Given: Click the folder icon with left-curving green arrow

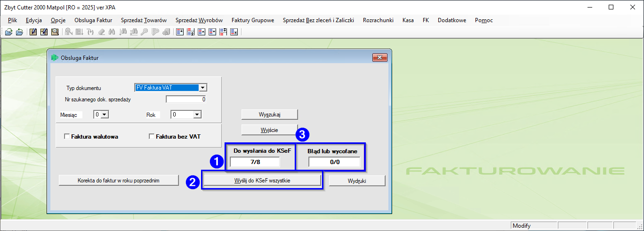Looking at the screenshot, I should (x=19, y=32).
